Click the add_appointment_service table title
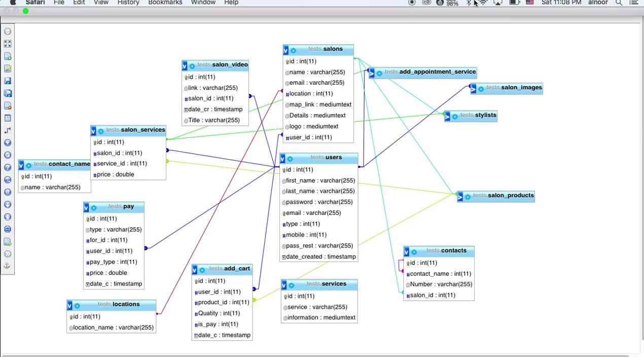 pyautogui.click(x=437, y=72)
